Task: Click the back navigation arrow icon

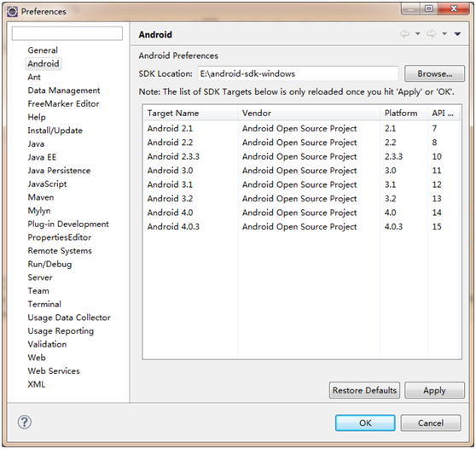Action: 404,34
